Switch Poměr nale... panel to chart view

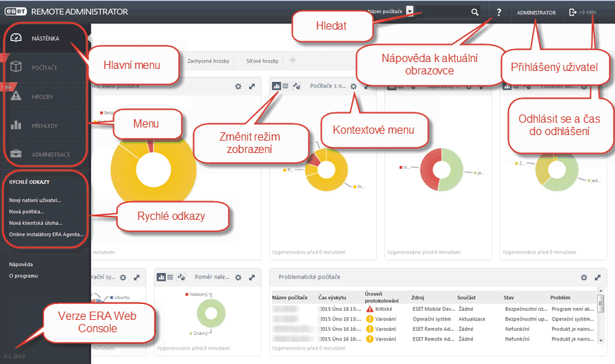pos(162,277)
